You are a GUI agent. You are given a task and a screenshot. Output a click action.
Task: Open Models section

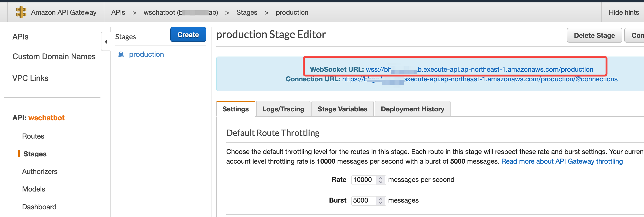click(33, 189)
